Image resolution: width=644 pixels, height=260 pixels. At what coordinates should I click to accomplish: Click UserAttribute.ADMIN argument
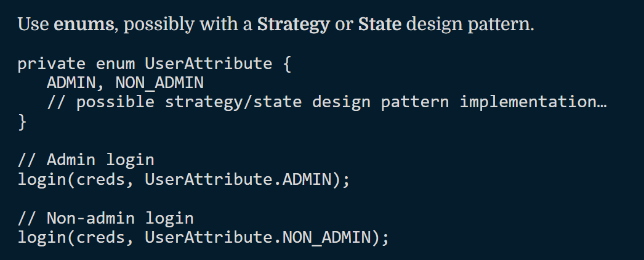click(x=238, y=179)
